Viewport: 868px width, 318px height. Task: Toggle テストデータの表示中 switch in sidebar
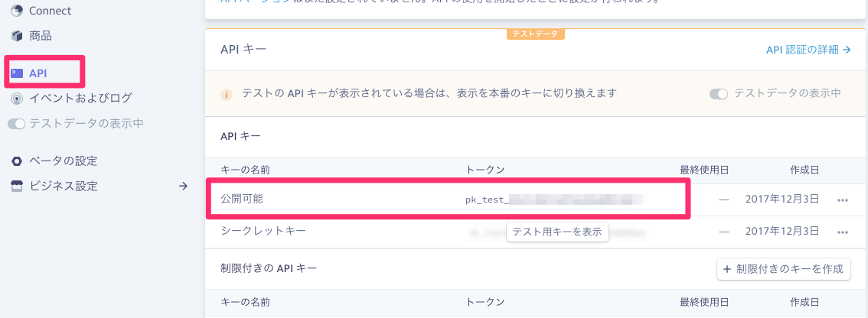[x=16, y=124]
